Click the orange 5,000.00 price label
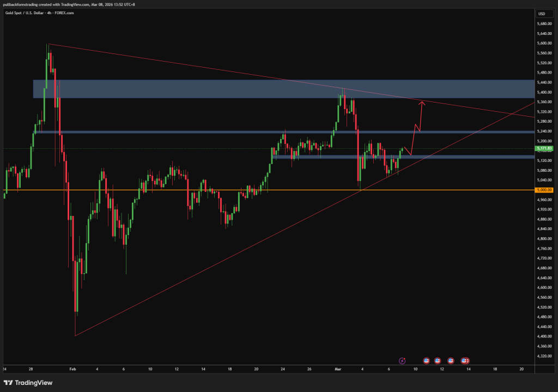 pos(544,190)
